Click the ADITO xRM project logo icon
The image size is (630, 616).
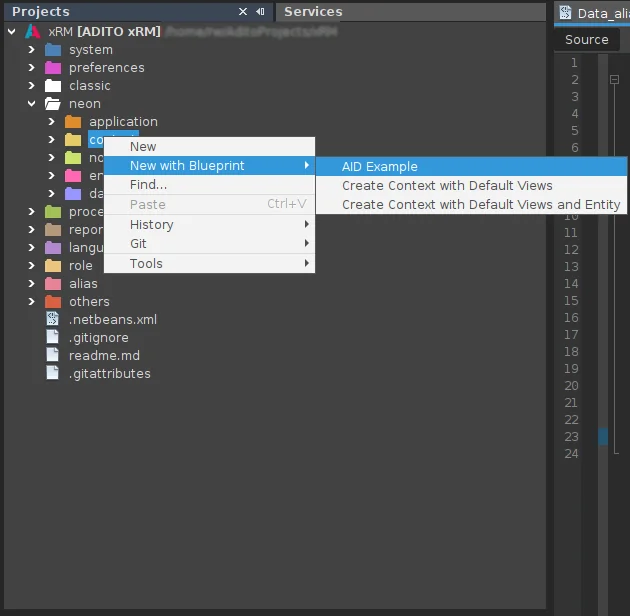[x=33, y=31]
